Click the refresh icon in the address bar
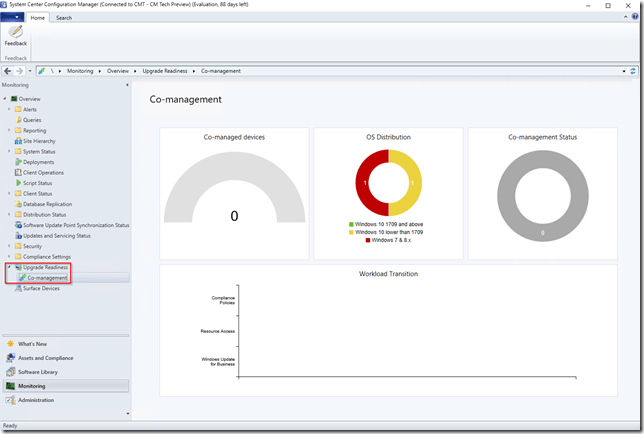The width and height of the screenshot is (644, 434). click(633, 71)
